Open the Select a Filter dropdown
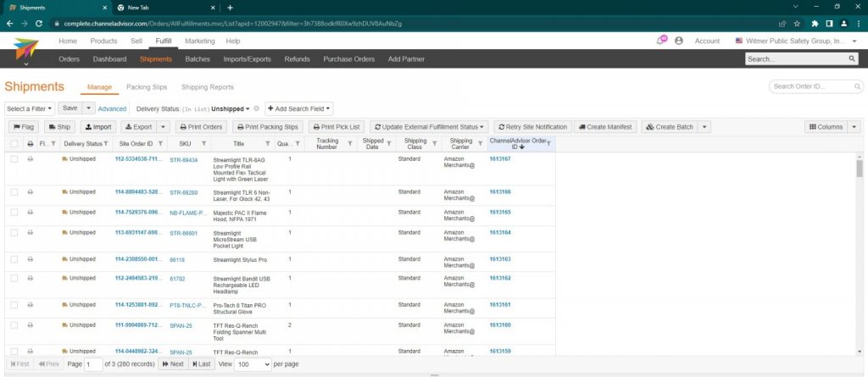 [x=30, y=109]
